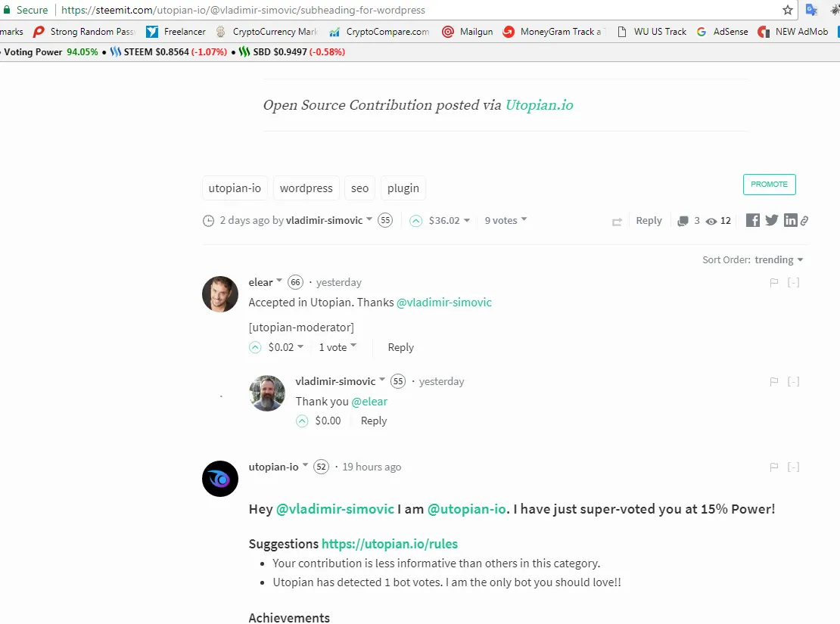Upvote the main post worth $36.02
Screen dimensions: 840x624
[x=415, y=221]
